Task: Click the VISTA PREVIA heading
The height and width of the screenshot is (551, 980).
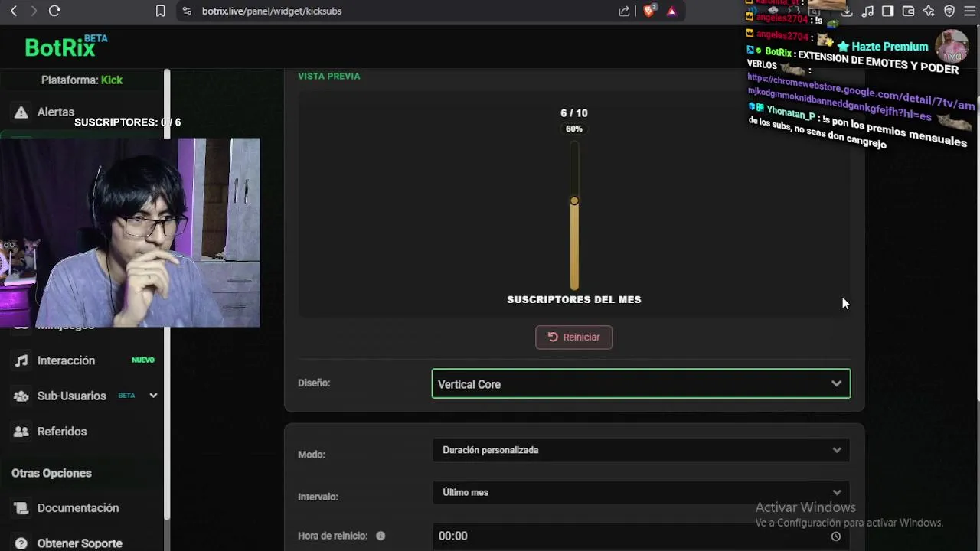Action: click(x=329, y=76)
